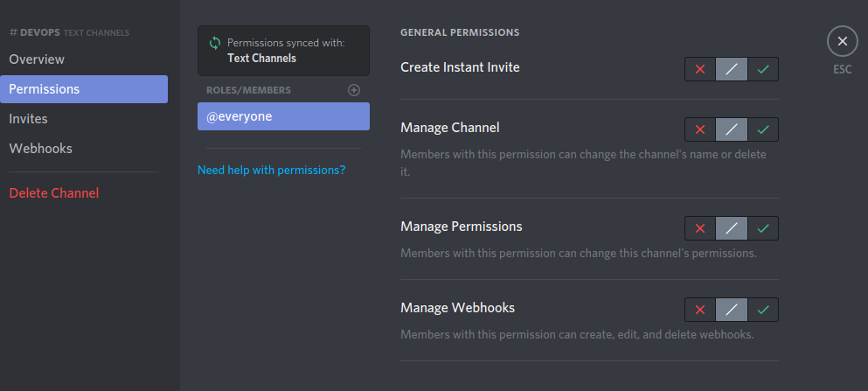Deny Manage Webhooks with red X

[x=700, y=310]
